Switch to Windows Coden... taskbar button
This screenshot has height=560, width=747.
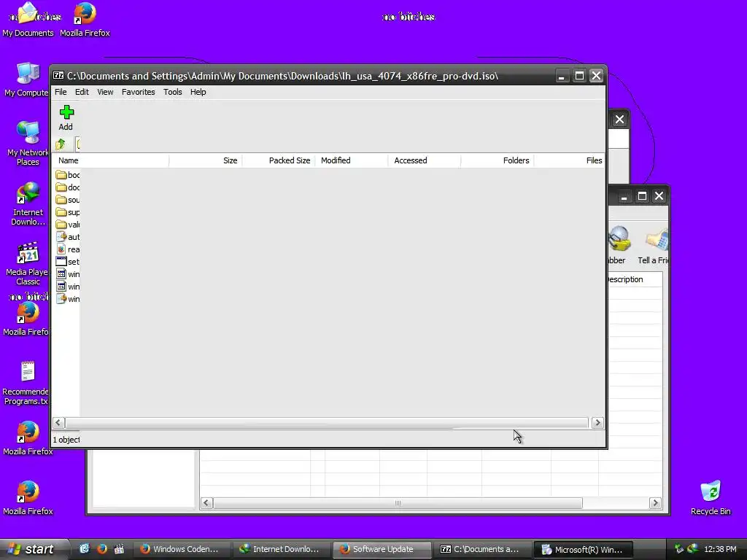181,549
